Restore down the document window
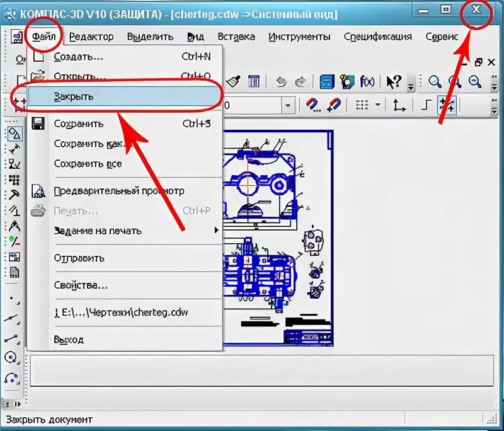The height and width of the screenshot is (431, 504). tap(478, 62)
